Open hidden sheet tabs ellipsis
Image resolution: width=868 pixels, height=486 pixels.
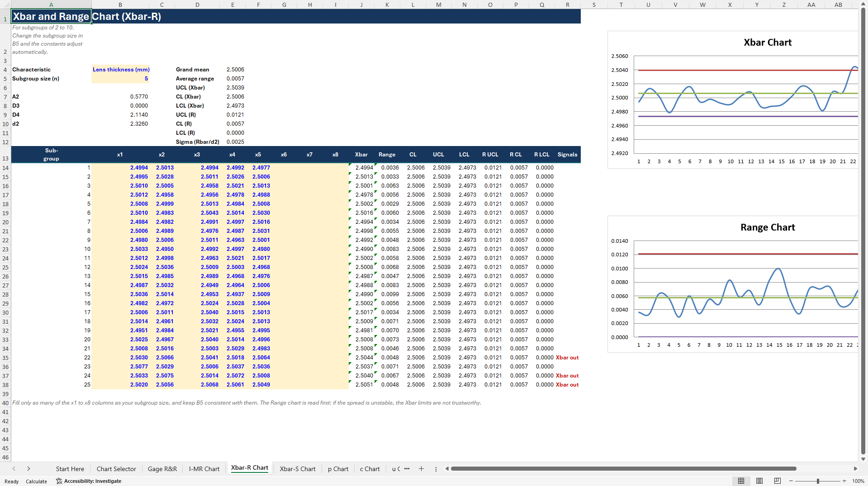tap(407, 469)
